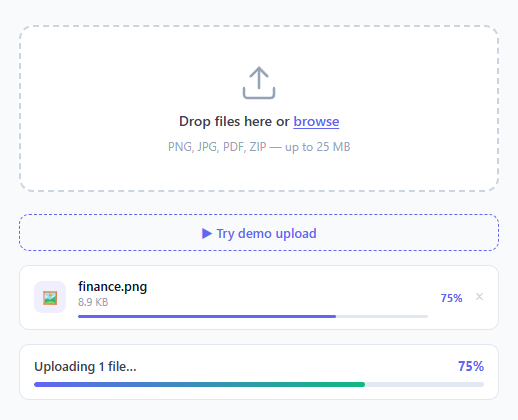Click the 8.9 KB file size text
518x420 pixels.
coord(93,302)
